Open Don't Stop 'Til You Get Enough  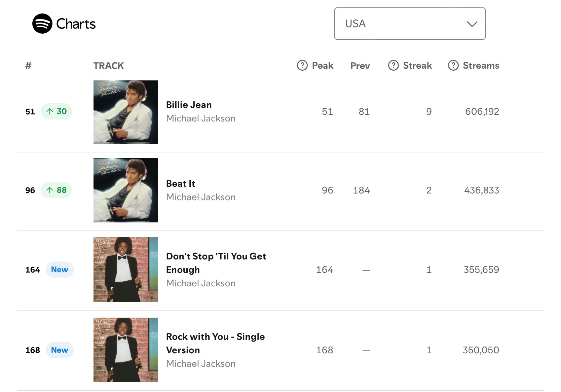(216, 263)
